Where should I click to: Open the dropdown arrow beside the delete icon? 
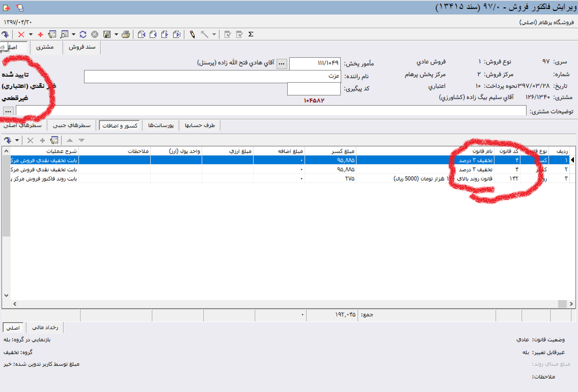(31, 34)
